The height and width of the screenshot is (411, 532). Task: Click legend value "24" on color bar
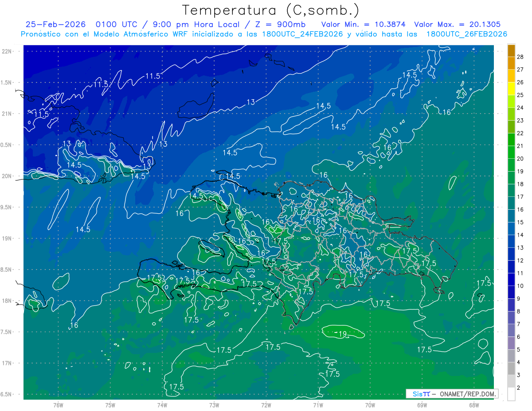(520, 108)
